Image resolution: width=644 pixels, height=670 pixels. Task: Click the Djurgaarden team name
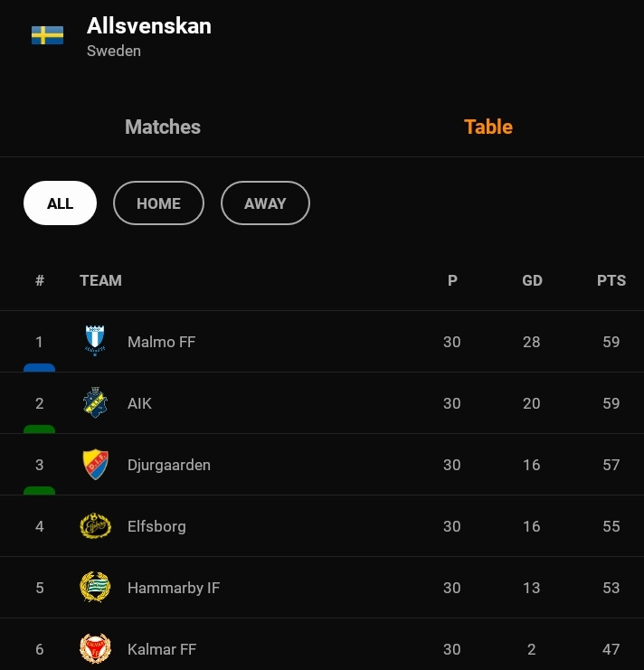(x=169, y=465)
